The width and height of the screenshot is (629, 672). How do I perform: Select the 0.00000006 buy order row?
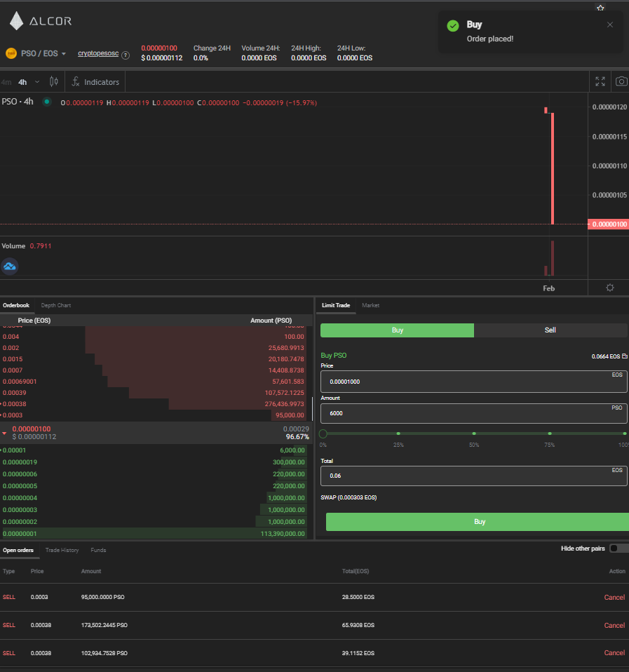pos(154,474)
